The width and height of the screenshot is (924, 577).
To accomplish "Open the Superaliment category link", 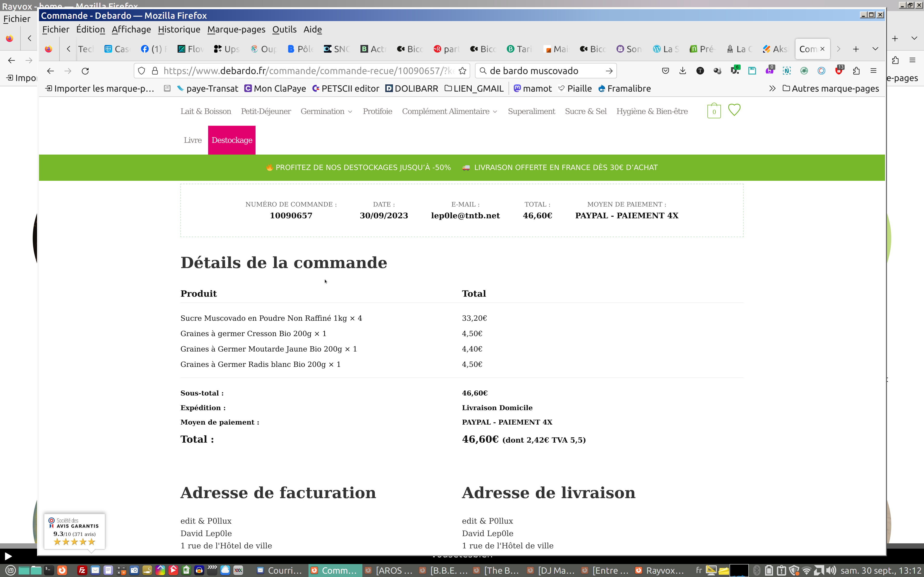I will (x=531, y=111).
